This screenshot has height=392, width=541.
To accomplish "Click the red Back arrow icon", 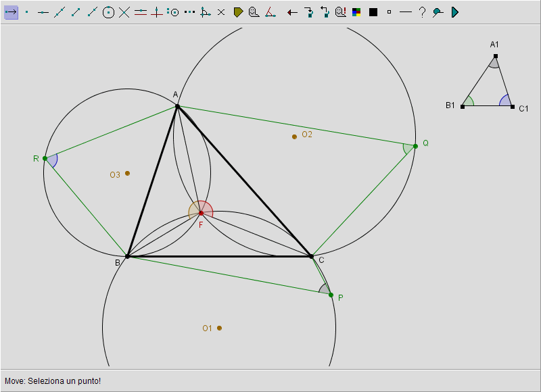I will 292,12.
